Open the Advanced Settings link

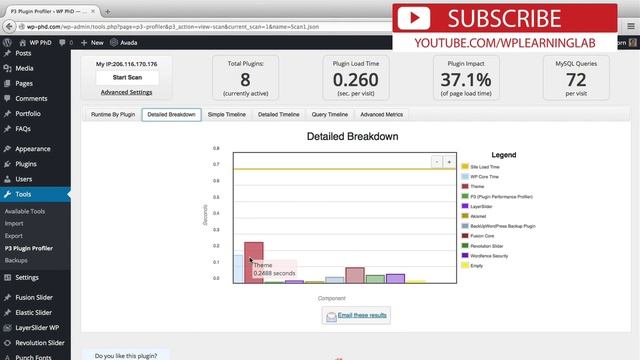click(x=127, y=92)
